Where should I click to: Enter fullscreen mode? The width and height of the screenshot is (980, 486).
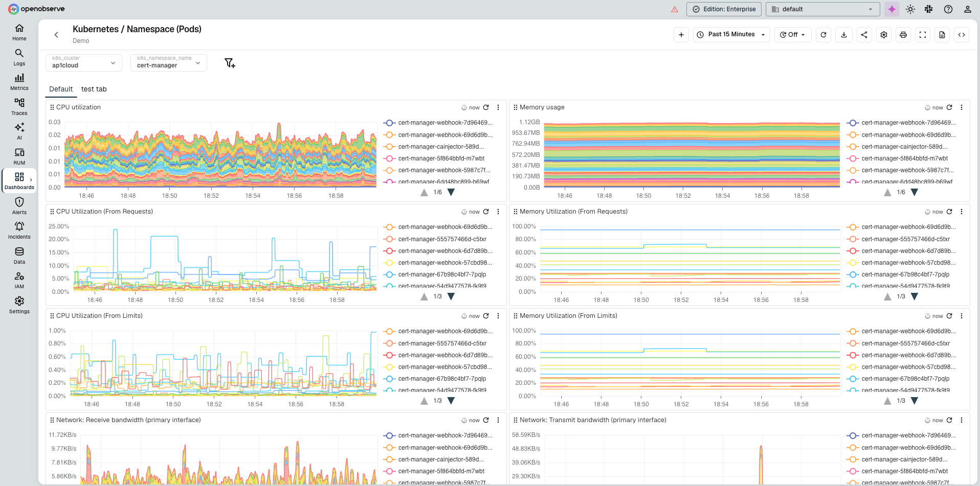(x=923, y=35)
